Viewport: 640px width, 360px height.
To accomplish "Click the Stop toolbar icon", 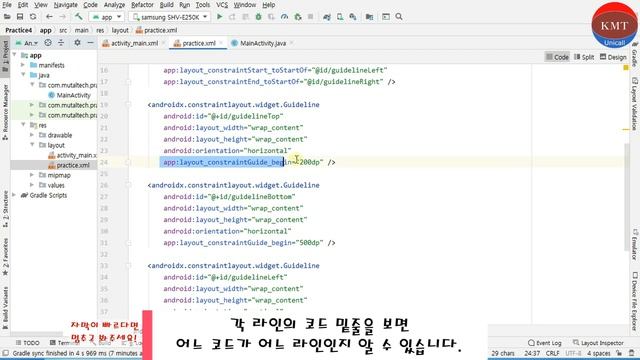I will [311, 17].
